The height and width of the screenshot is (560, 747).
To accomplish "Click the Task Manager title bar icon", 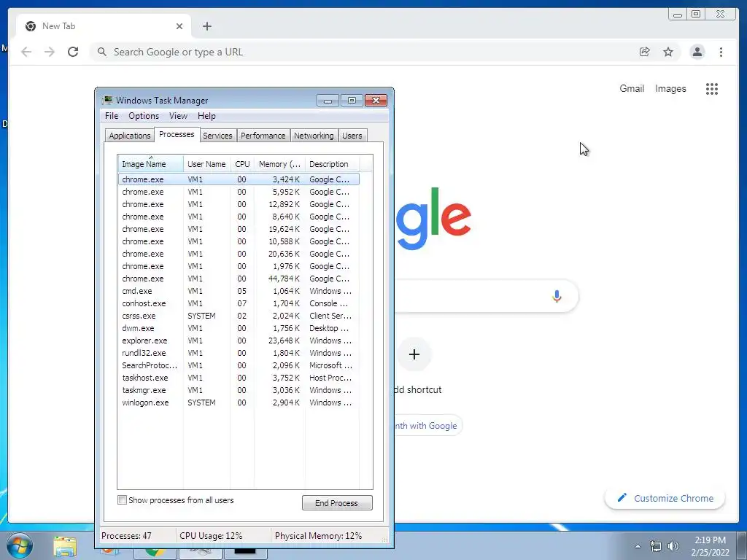I will [108, 100].
